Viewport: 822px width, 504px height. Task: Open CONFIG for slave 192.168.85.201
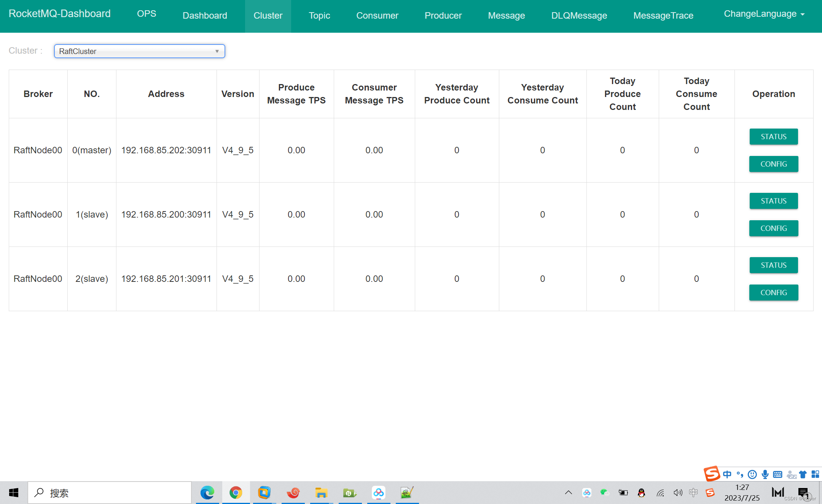[774, 293]
